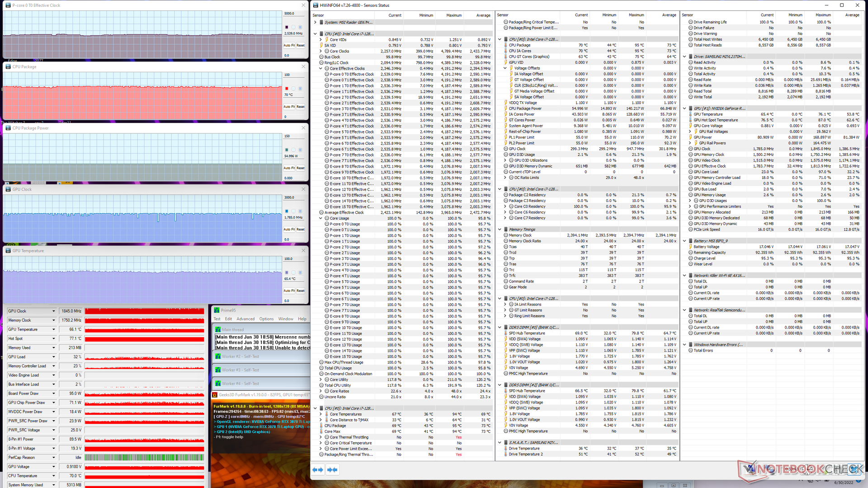
Task: Click dark purple color swatch in P-core 0 graph
Action: (287, 27)
